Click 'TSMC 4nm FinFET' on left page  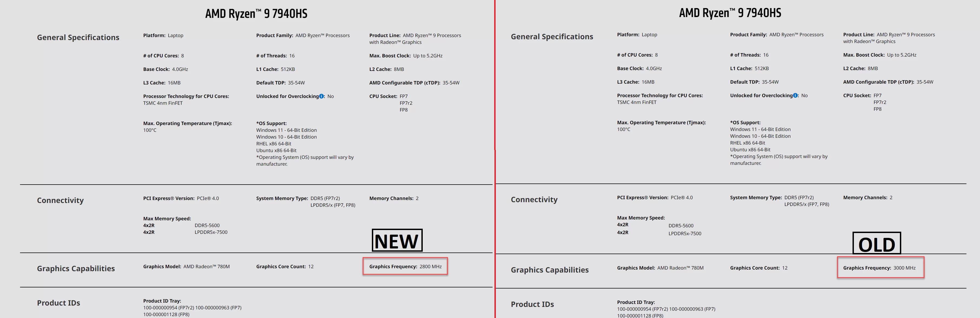pos(163,103)
